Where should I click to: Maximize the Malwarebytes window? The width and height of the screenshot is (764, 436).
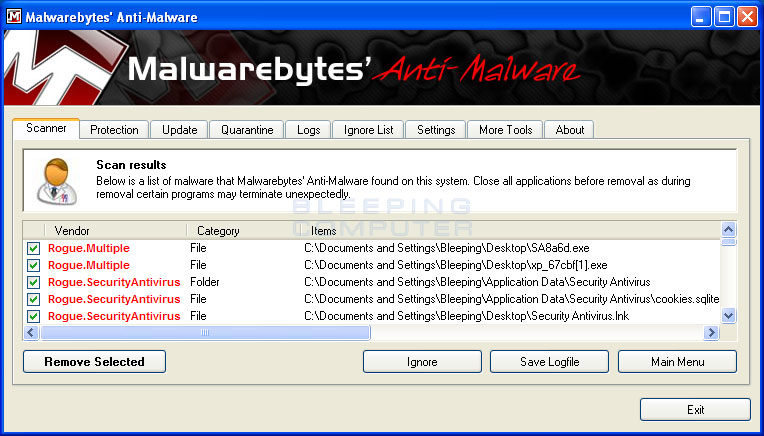[x=724, y=17]
